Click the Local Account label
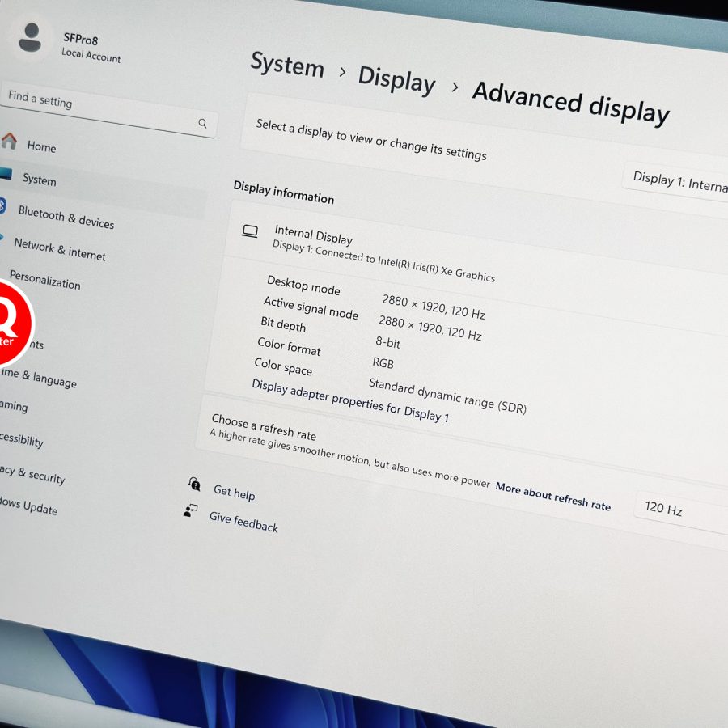 click(91, 55)
